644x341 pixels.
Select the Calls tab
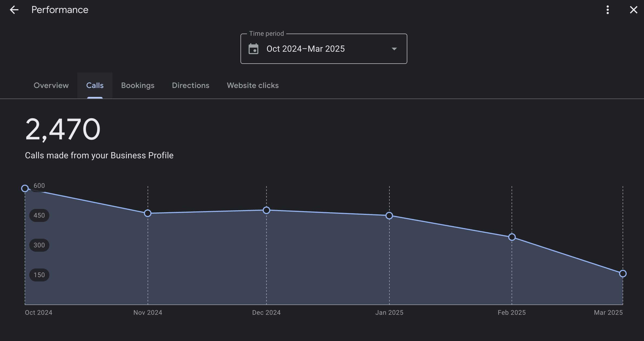coord(95,86)
